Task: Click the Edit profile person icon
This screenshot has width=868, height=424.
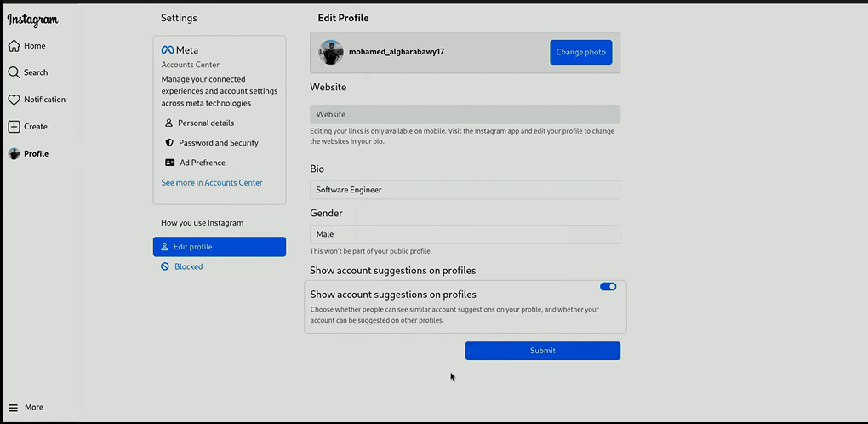Action: click(x=164, y=247)
